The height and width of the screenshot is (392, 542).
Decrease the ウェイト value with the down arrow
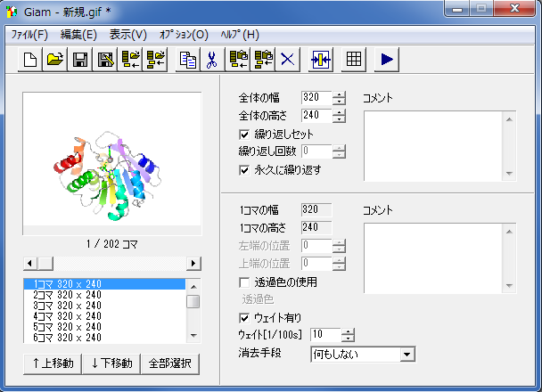[x=348, y=339]
